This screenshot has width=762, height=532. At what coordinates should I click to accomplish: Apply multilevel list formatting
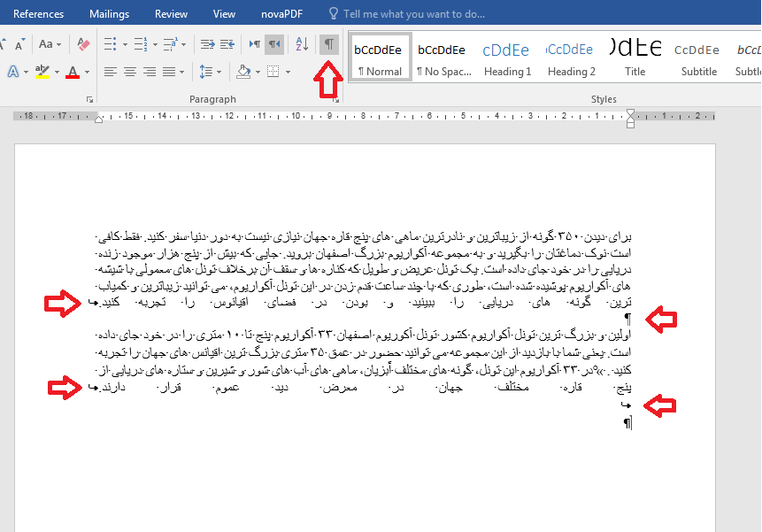(x=170, y=44)
